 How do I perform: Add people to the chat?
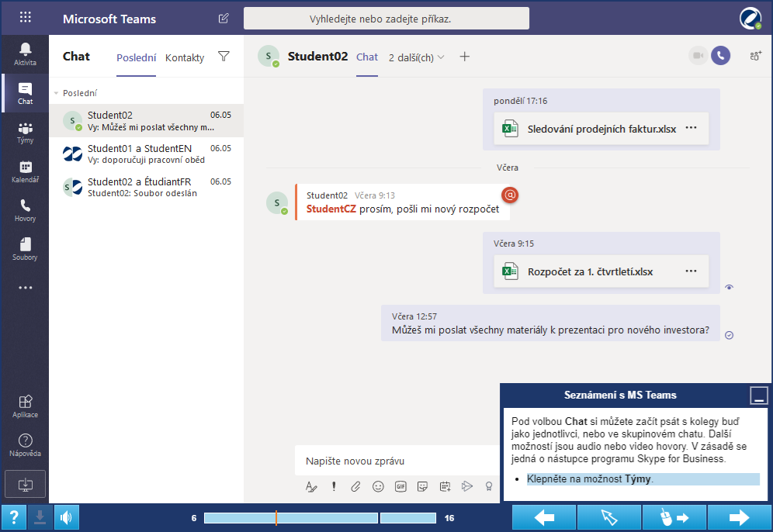(755, 56)
